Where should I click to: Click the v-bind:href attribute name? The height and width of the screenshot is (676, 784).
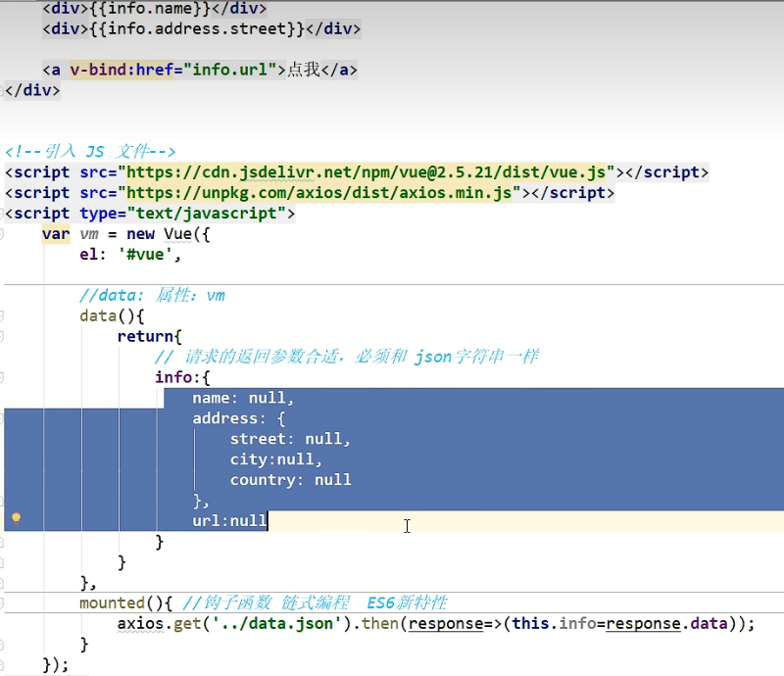[x=122, y=70]
